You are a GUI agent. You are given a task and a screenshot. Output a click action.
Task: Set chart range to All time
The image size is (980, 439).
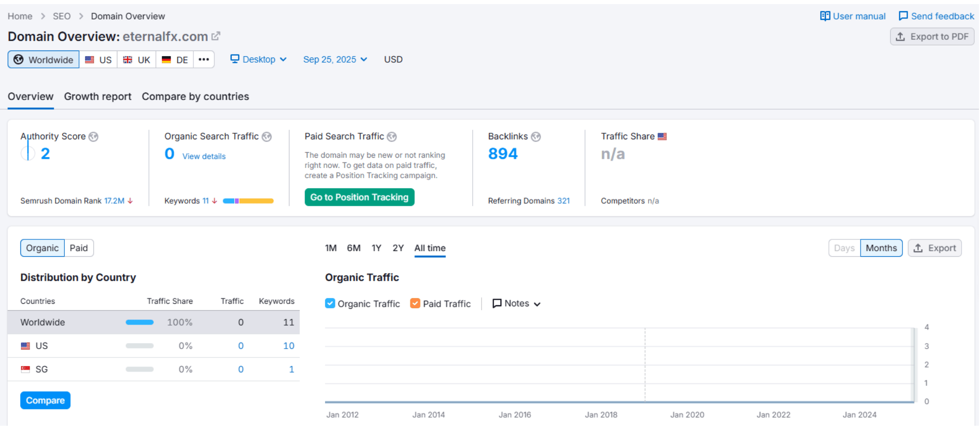(x=430, y=248)
